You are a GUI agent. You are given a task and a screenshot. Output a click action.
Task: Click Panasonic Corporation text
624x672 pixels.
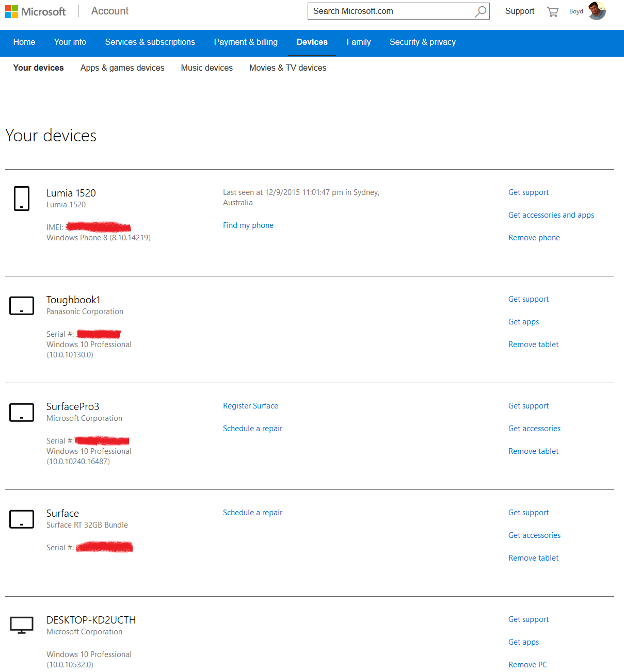coord(85,312)
